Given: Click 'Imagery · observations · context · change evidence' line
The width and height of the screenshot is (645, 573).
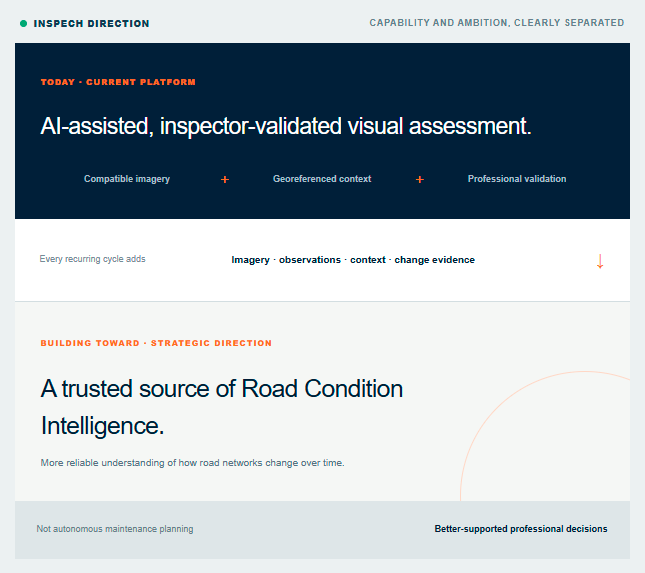Looking at the screenshot, I should coord(353,260).
